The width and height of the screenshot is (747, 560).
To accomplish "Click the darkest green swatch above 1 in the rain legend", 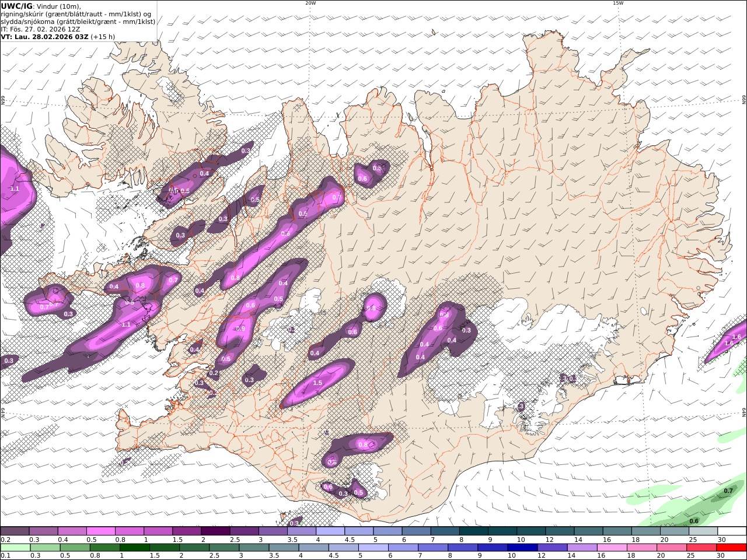I will [x=135, y=548].
